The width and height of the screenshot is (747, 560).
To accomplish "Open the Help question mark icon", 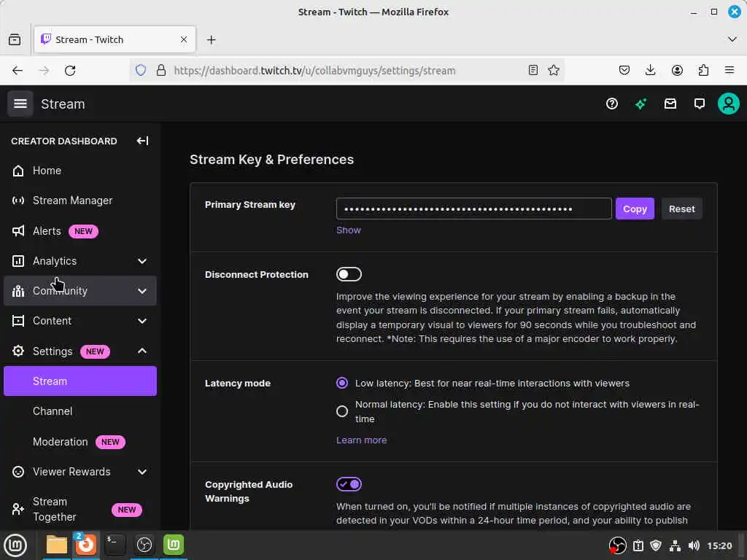I will point(612,104).
